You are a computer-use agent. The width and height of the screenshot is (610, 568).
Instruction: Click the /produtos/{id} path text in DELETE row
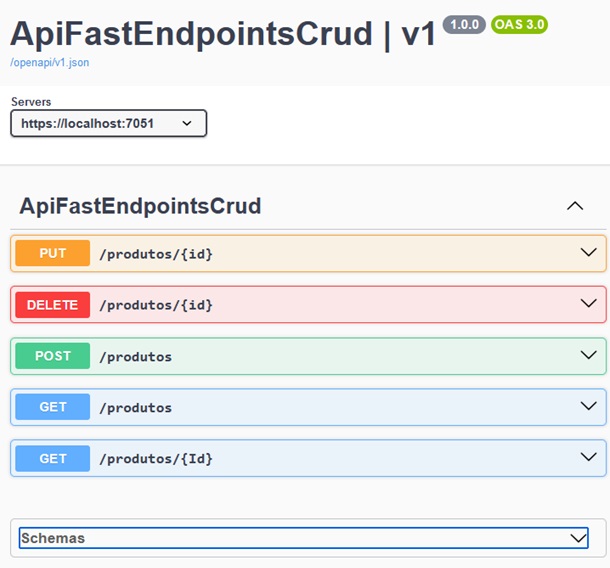point(155,305)
